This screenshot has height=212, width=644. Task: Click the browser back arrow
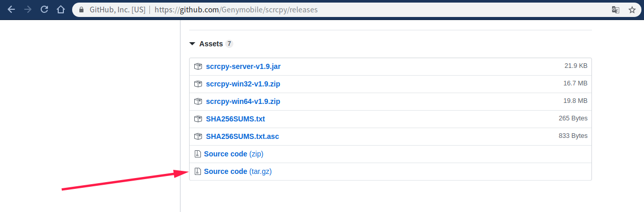tap(11, 10)
